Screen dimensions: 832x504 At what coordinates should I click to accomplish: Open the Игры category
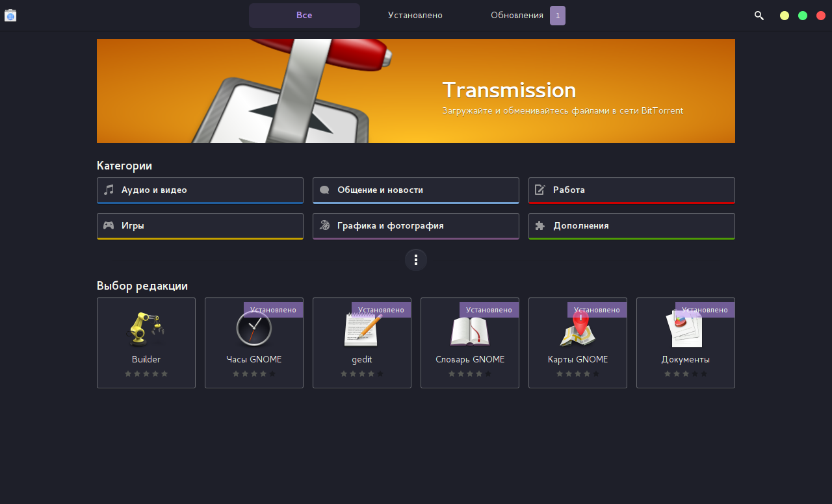coord(200,226)
